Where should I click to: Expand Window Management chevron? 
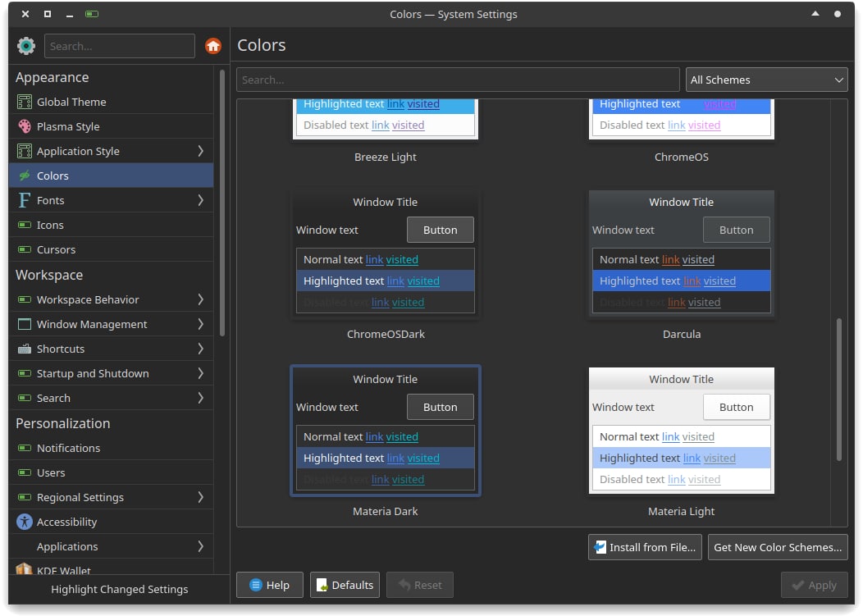point(200,324)
